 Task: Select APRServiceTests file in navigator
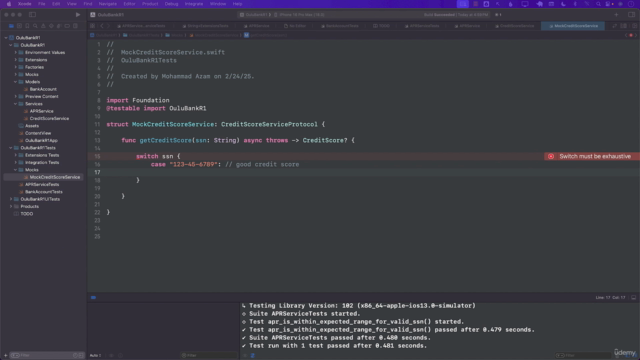42,184
